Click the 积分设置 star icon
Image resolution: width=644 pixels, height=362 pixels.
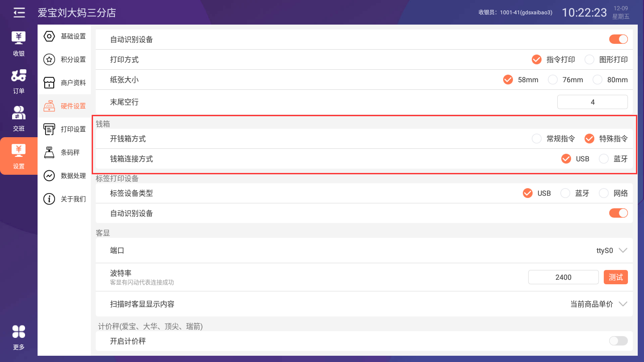tap(49, 59)
